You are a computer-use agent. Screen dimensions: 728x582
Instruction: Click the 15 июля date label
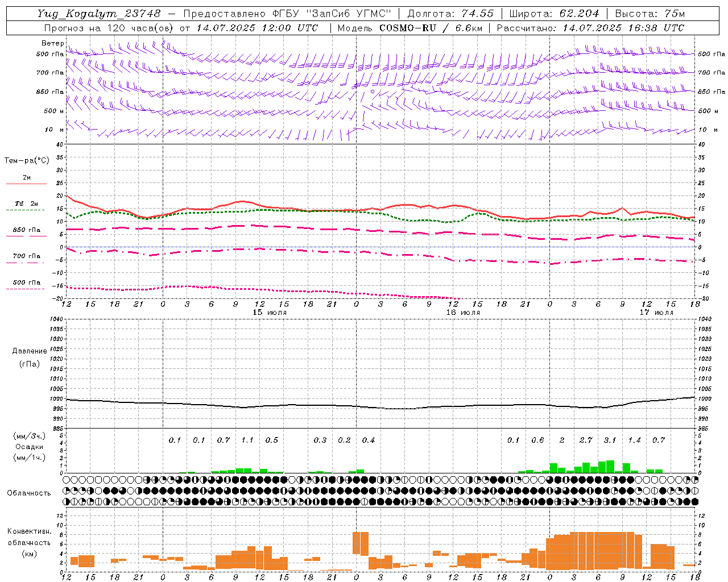point(270,313)
